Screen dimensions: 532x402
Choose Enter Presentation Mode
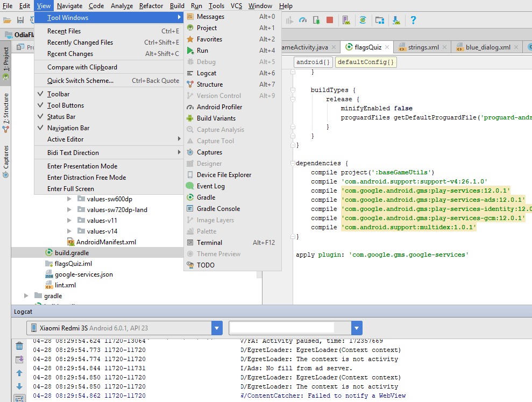[x=109, y=166]
